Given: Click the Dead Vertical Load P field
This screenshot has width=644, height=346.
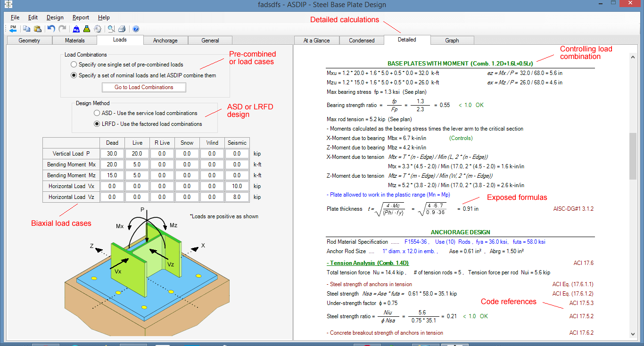Looking at the screenshot, I should tap(112, 154).
